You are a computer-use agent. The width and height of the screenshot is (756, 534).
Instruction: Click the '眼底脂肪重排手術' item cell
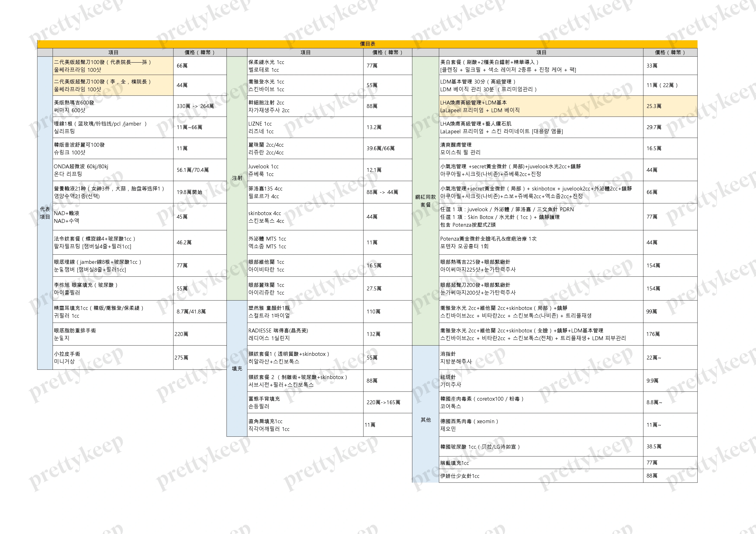[x=113, y=334]
